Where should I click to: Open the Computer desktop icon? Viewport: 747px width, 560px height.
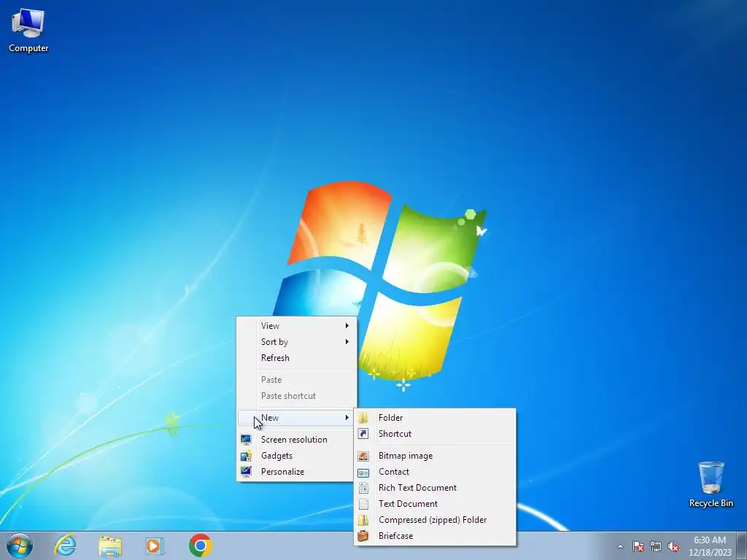[28, 31]
